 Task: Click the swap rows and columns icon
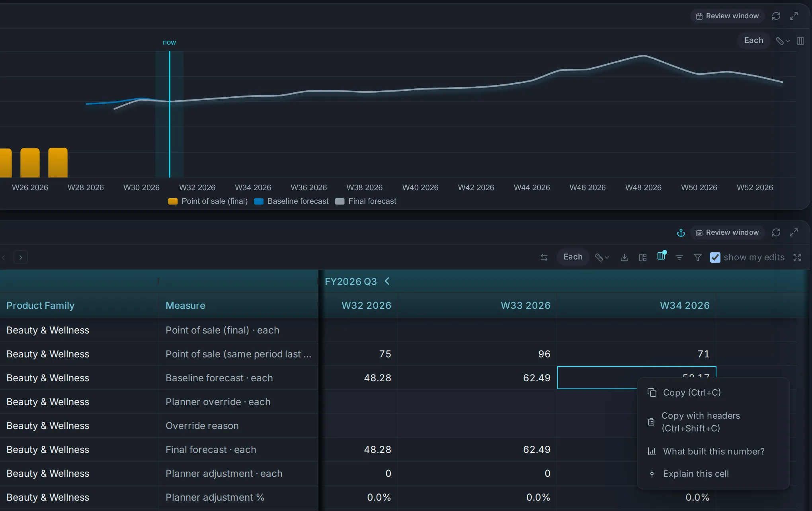click(x=544, y=257)
